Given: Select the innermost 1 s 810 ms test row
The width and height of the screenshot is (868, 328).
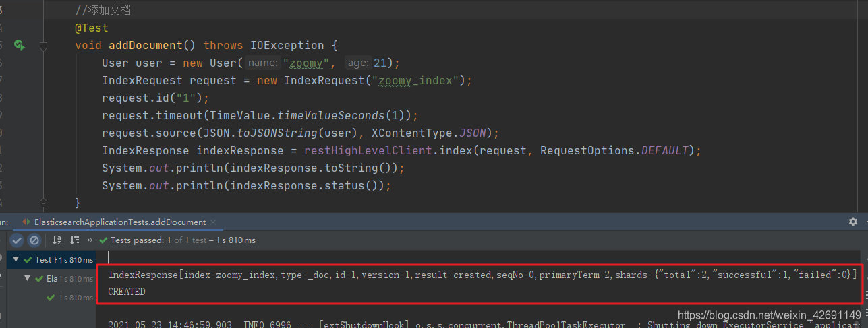Looking at the screenshot, I should pyautogui.click(x=51, y=298).
